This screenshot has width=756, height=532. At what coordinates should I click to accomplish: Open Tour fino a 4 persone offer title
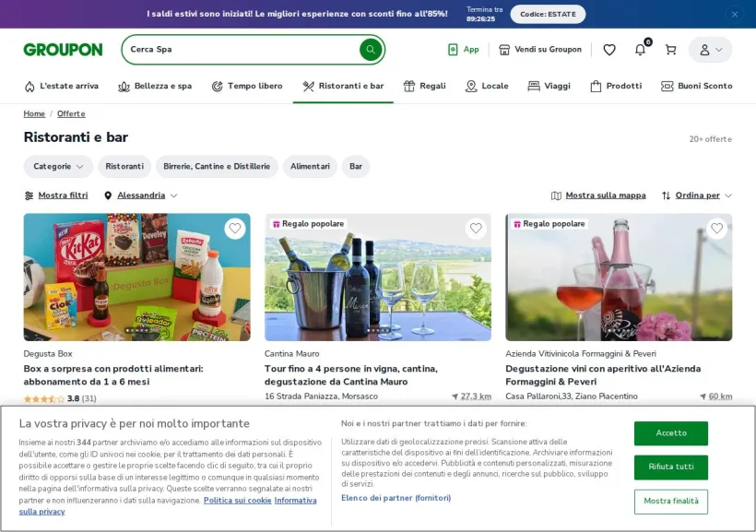[351, 374]
